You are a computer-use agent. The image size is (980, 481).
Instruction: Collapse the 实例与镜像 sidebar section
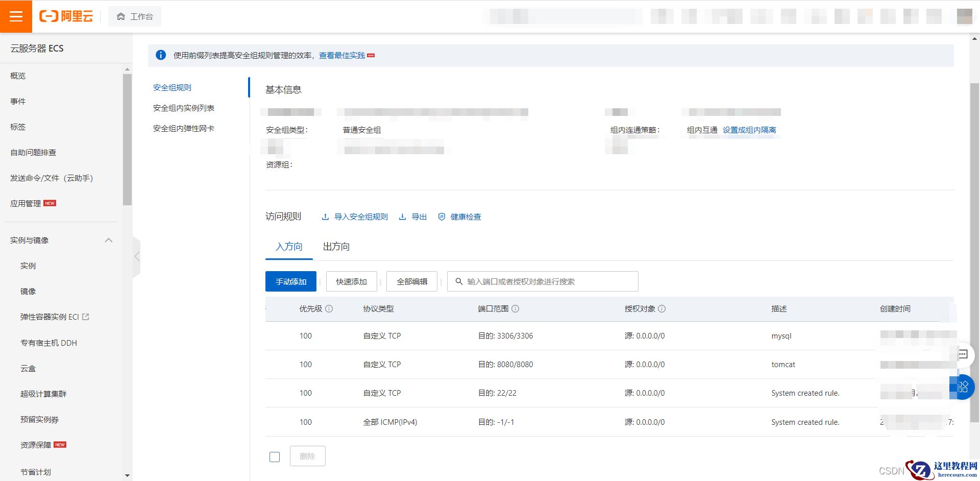click(108, 240)
